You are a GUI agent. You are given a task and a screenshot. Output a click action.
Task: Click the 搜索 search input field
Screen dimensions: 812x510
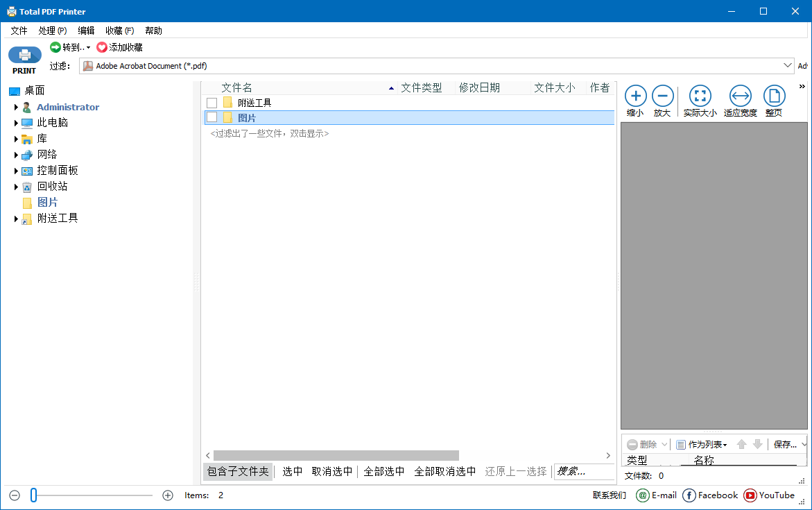(582, 471)
